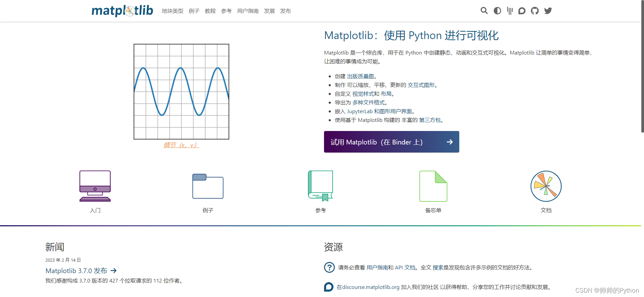Click the Matplotlib：使用 Python 进行可视化 heading

tap(412, 35)
